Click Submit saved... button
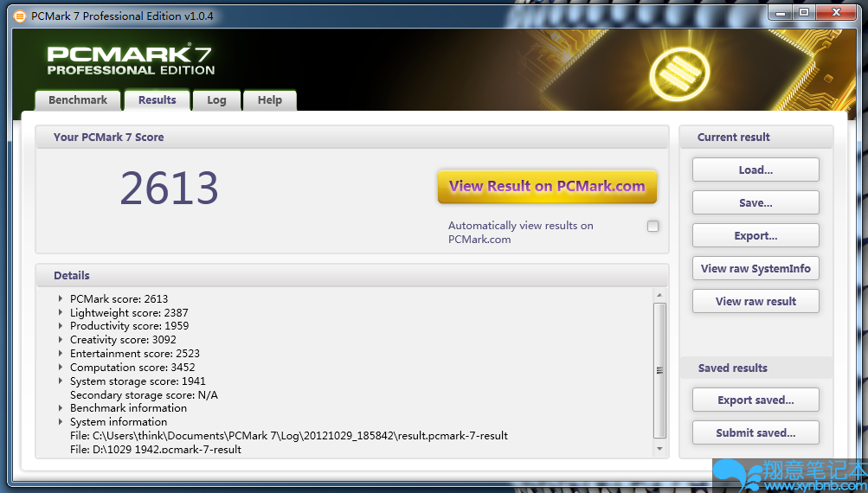This screenshot has width=868, height=493. point(755,432)
